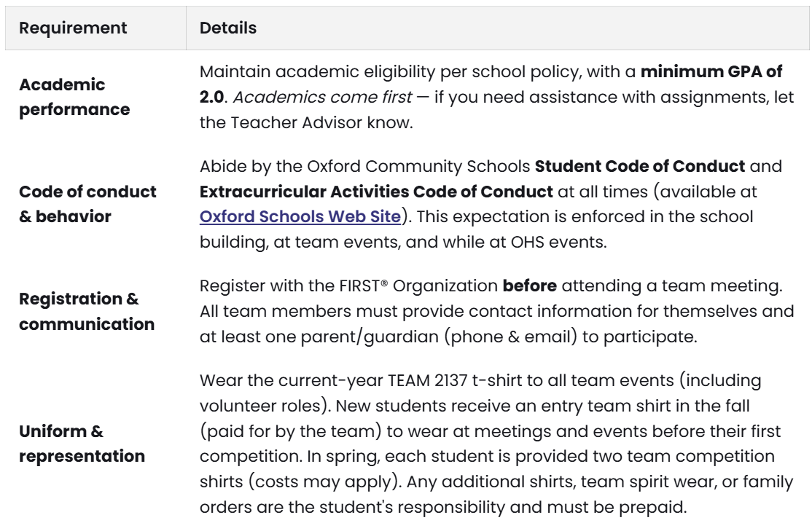Image resolution: width=812 pixels, height=531 pixels.
Task: Click the 'Teacher Advisor know' sentence
Action: (x=321, y=122)
